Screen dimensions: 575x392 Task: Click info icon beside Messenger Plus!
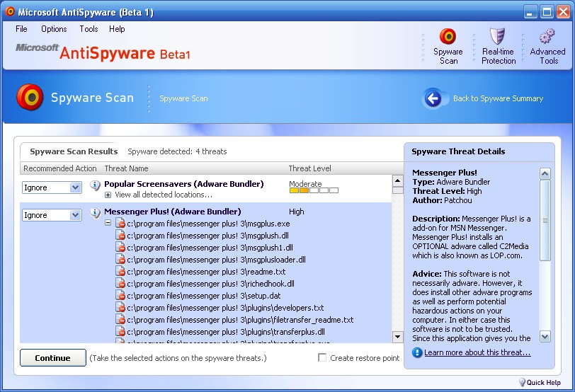click(x=95, y=212)
